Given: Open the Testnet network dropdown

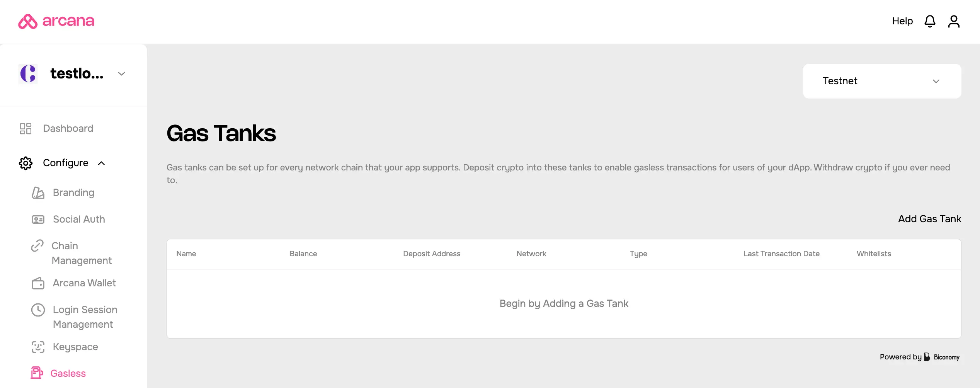Looking at the screenshot, I should click(882, 81).
